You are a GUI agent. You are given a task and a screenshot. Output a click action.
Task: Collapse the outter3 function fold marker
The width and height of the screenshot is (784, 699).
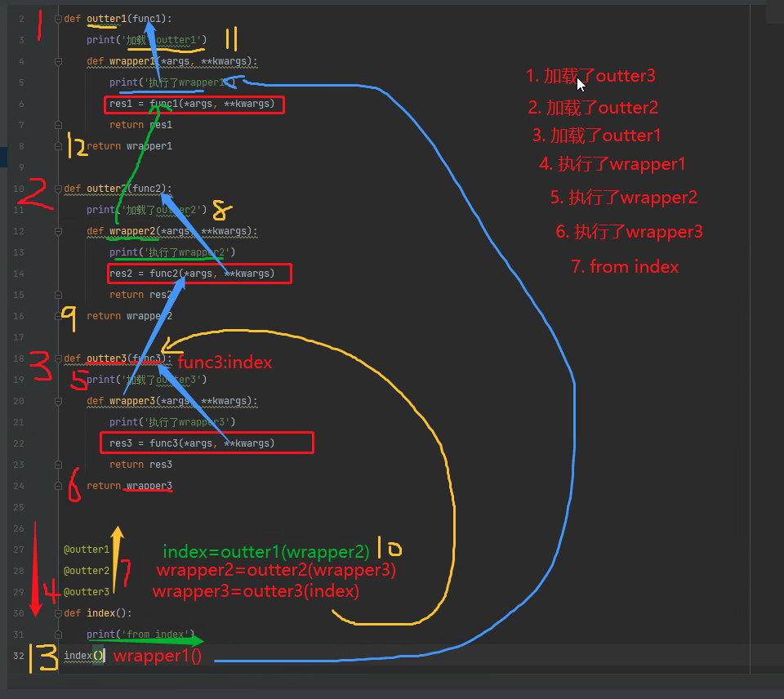(58, 358)
